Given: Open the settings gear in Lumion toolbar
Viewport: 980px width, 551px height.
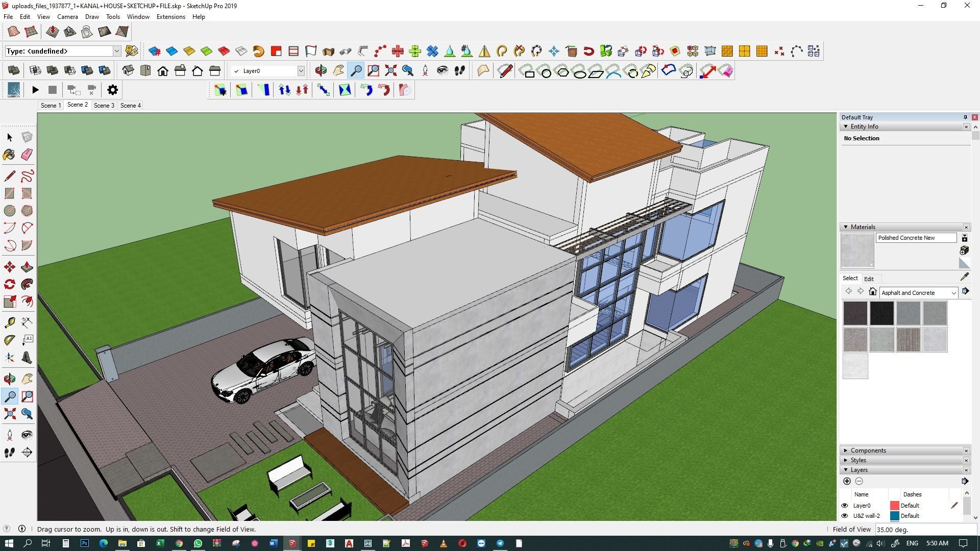Looking at the screenshot, I should (x=112, y=90).
